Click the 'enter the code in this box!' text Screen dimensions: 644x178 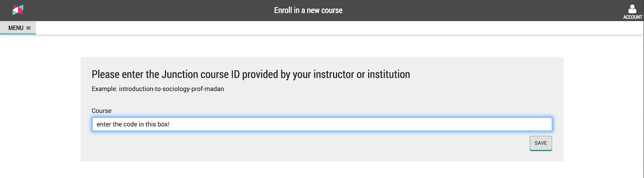[x=133, y=124]
